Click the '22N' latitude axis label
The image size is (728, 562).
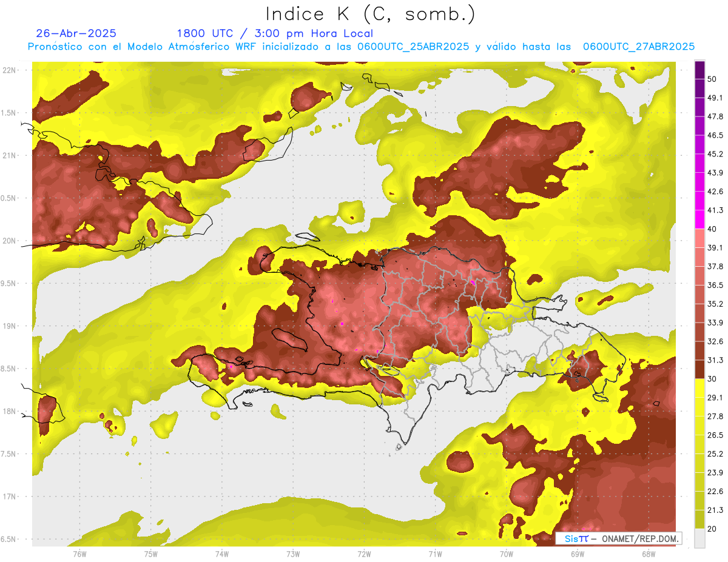10,70
